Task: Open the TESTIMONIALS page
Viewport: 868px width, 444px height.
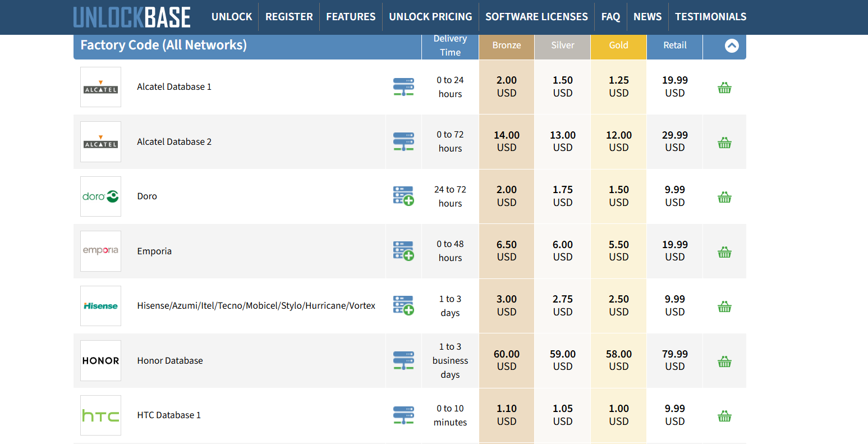Action: pyautogui.click(x=710, y=17)
